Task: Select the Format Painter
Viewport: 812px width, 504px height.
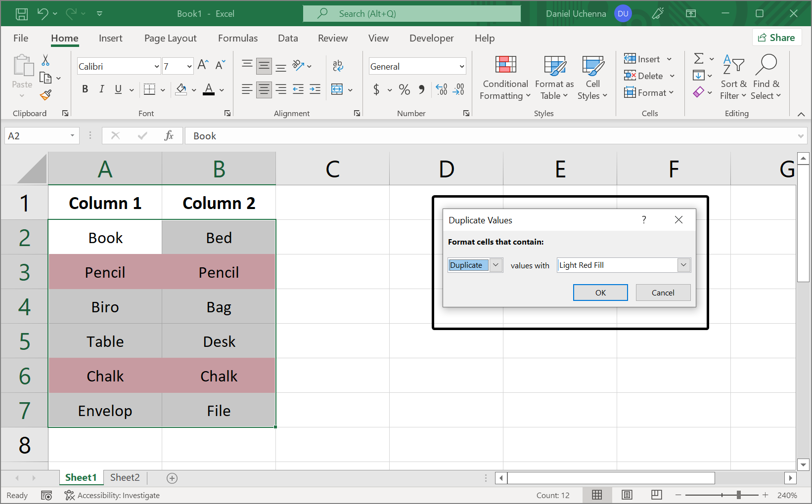Action: click(46, 95)
